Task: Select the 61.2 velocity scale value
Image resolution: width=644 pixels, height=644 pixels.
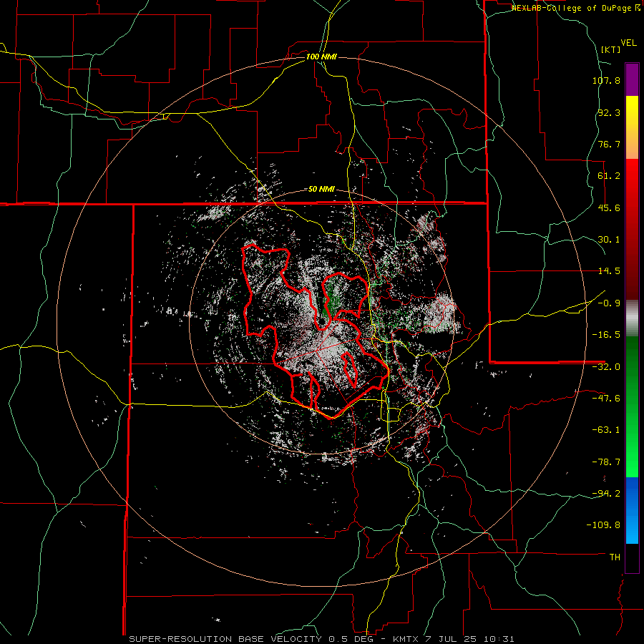Action: 609,176
